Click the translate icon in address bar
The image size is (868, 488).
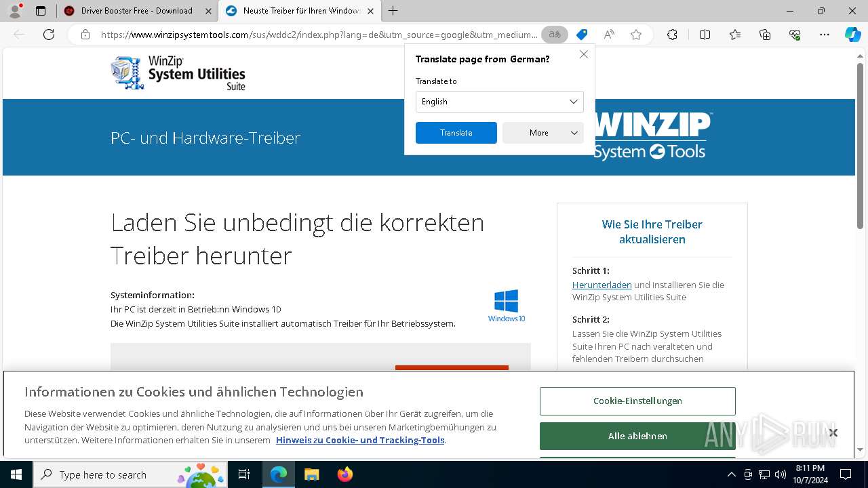(555, 35)
